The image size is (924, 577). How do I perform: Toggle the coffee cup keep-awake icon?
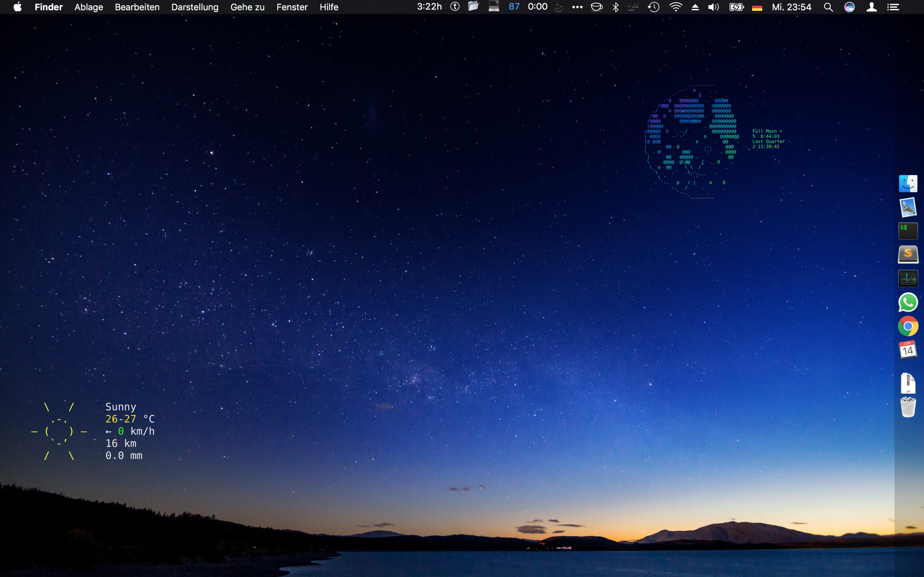(x=596, y=7)
